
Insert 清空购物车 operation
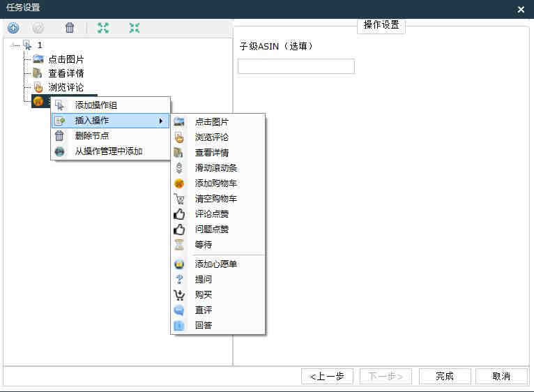pos(218,199)
